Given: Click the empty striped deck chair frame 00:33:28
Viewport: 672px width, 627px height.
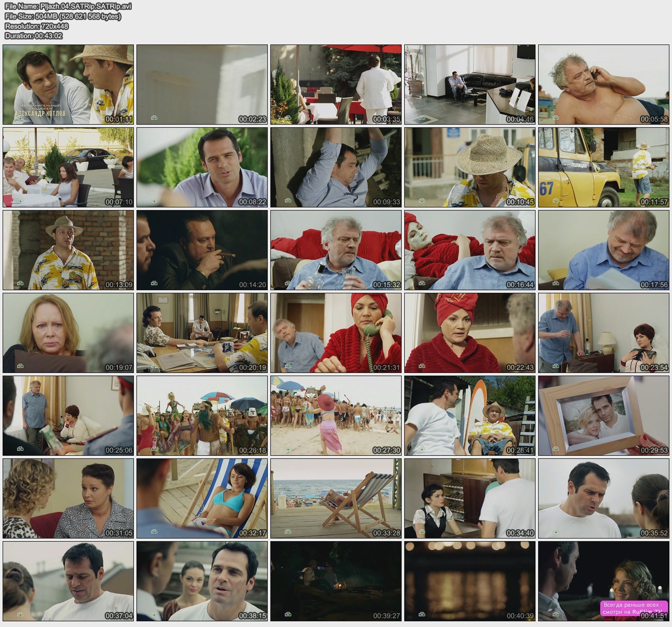Looking at the screenshot, I should [x=336, y=498].
